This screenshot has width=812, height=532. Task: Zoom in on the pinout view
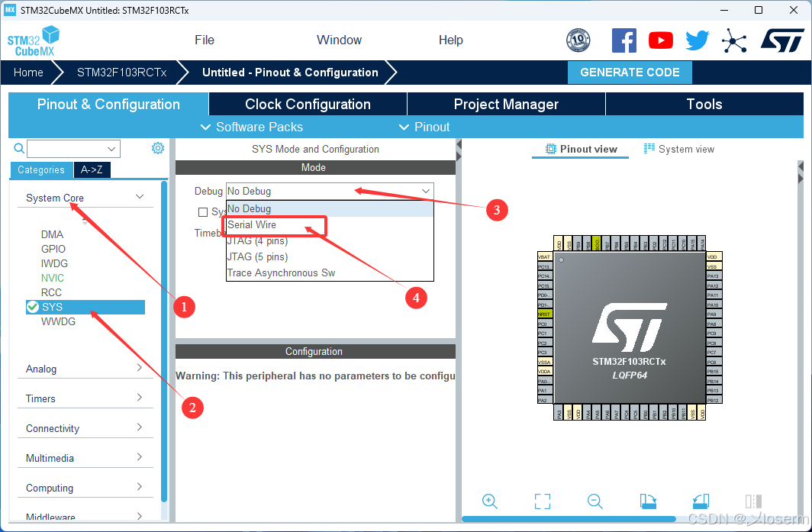489,501
